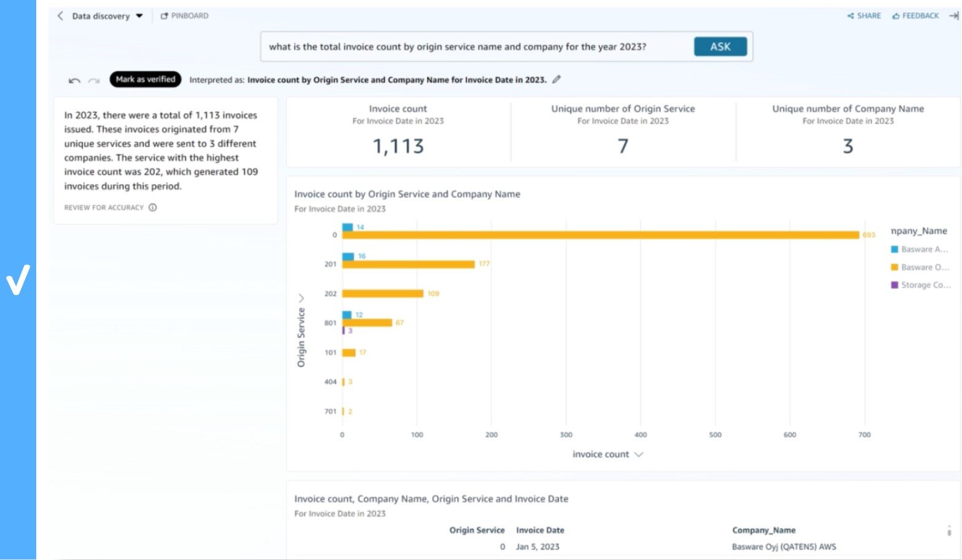
Task: Edit the interpretation with the pencil icon
Action: [556, 79]
